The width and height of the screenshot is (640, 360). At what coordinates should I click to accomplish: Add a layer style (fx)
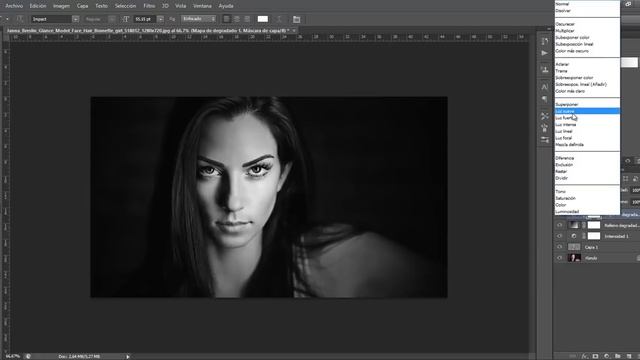[585, 356]
